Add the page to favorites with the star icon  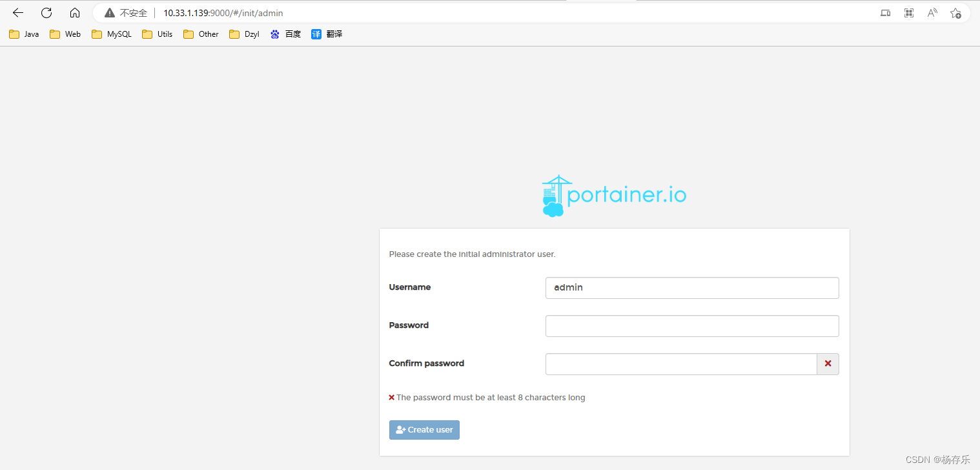[955, 13]
